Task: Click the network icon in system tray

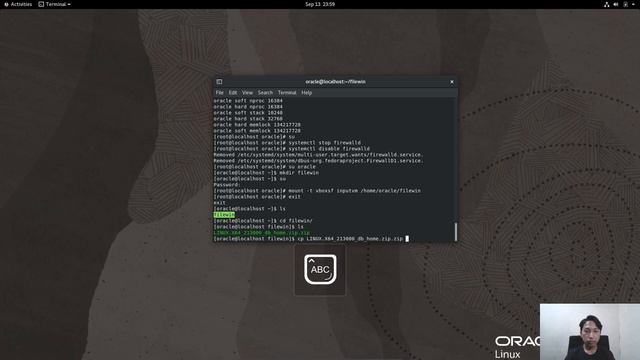Action: (x=607, y=4)
